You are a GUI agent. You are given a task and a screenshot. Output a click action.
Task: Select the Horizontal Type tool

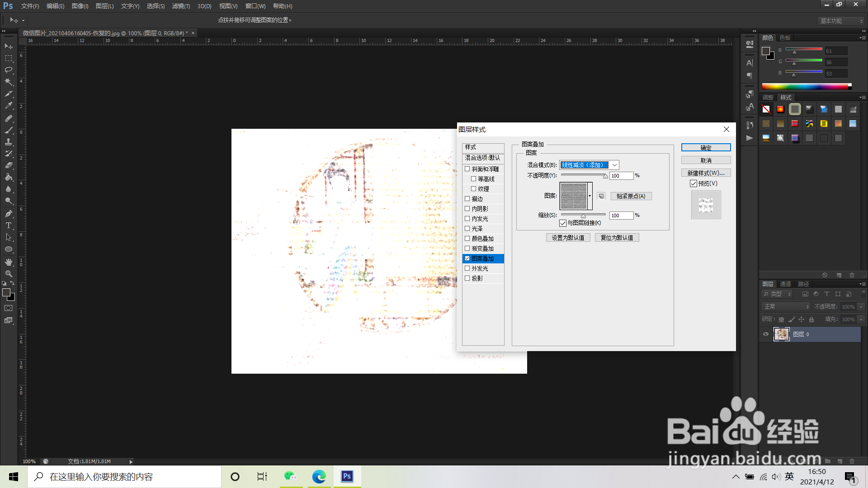coord(9,225)
